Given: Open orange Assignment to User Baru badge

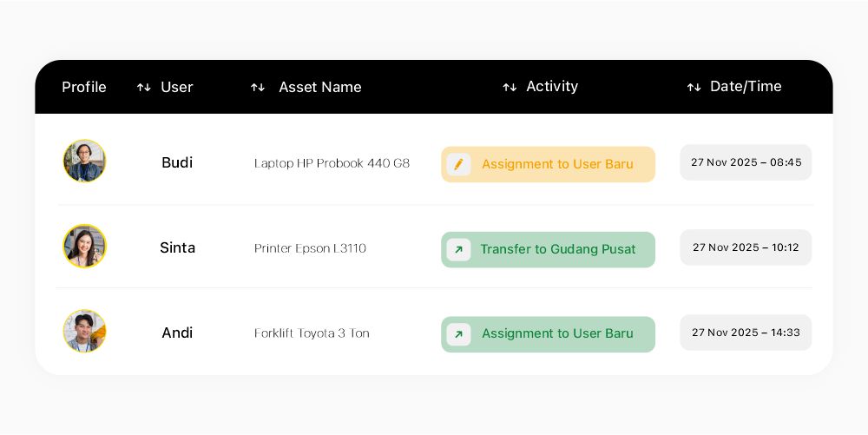Looking at the screenshot, I should (557, 164).
